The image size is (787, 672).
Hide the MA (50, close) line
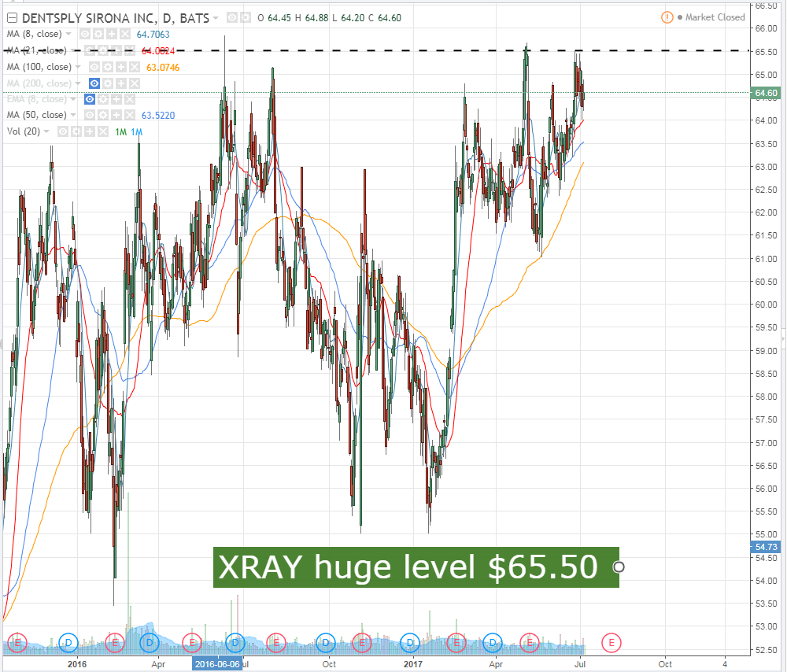[90, 115]
